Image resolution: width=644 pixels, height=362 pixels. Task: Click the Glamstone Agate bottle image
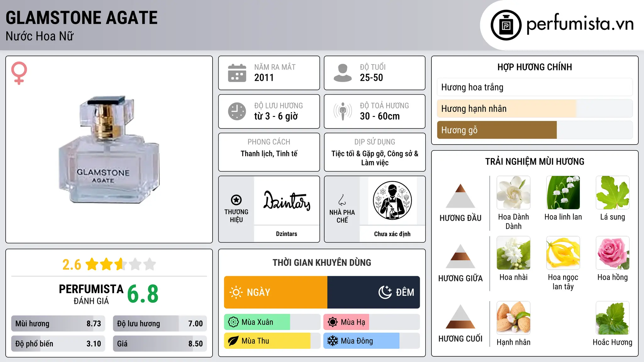point(109,149)
